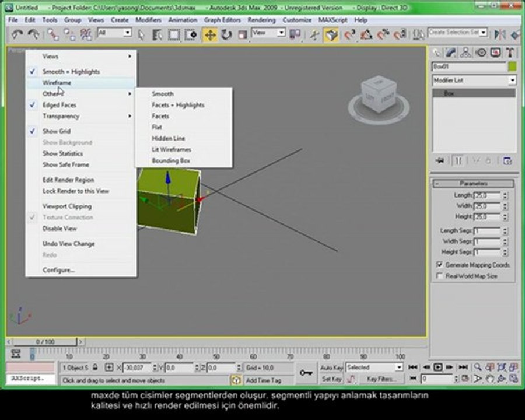This screenshot has width=525, height=420.
Task: Choose Bounding Box display mode
Action: click(x=184, y=161)
